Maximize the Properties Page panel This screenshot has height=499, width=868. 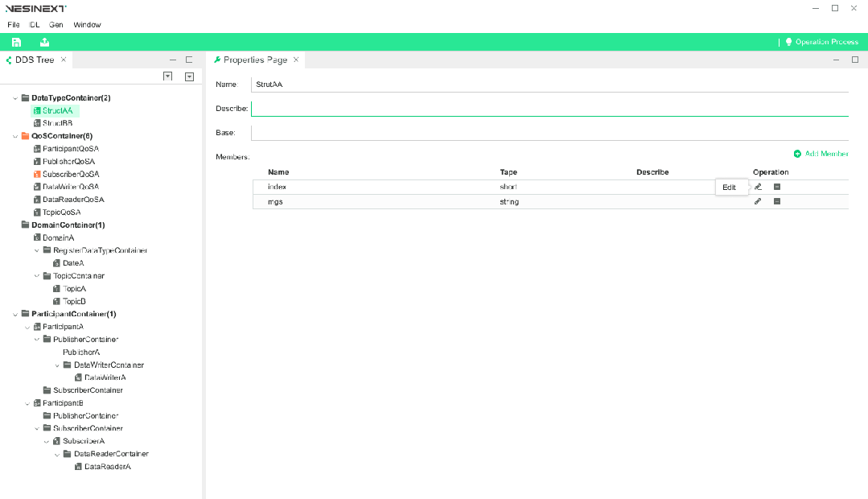click(855, 60)
